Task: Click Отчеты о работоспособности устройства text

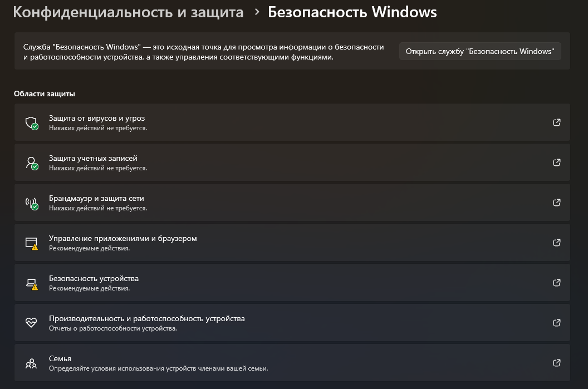Action: coord(113,328)
